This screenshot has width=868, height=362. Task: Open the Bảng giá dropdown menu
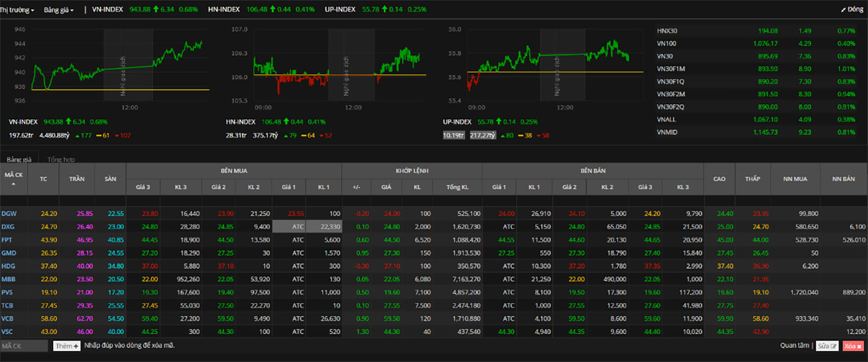58,10
